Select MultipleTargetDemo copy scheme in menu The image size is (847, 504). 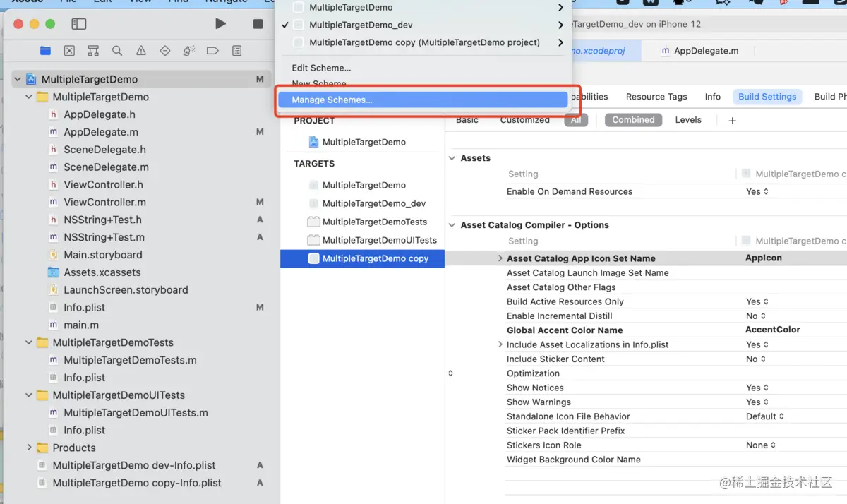pyautogui.click(x=423, y=42)
